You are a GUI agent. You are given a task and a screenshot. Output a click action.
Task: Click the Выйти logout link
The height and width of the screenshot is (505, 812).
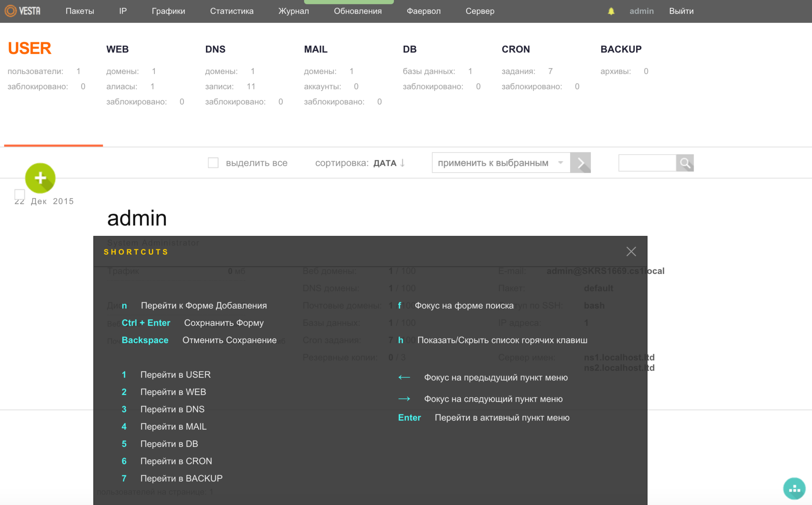(681, 11)
